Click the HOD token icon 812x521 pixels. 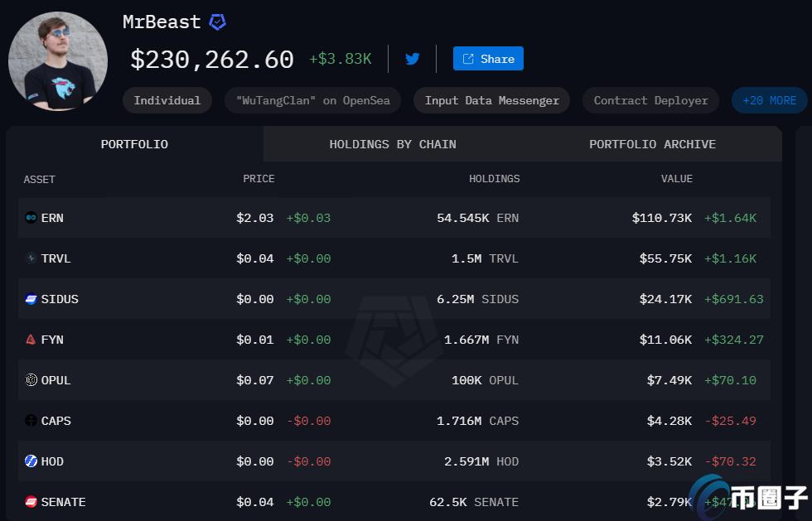[31, 461]
